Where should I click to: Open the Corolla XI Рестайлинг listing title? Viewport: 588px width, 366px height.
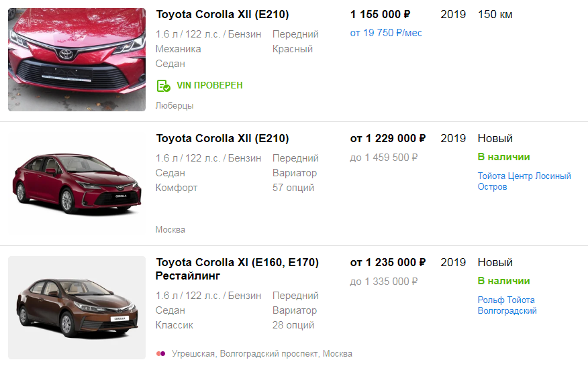pos(237,269)
